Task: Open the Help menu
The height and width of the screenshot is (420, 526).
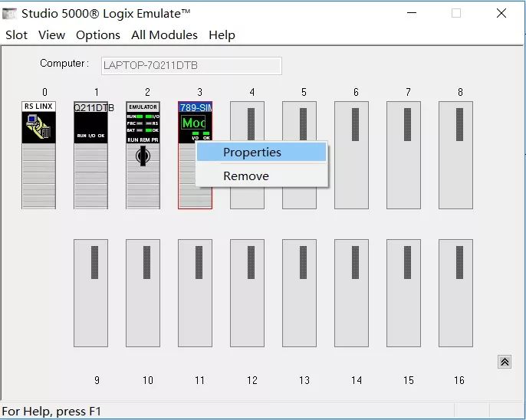Action: [222, 34]
